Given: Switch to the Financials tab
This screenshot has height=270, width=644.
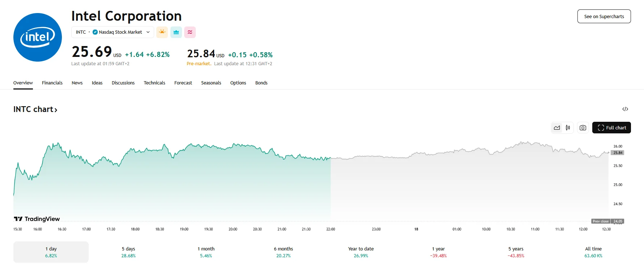Looking at the screenshot, I should point(52,83).
